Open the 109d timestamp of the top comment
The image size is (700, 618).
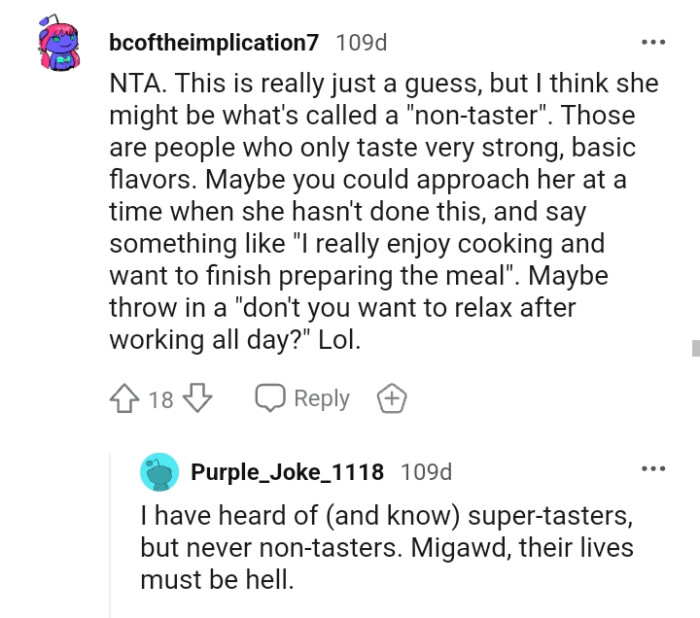click(x=361, y=43)
